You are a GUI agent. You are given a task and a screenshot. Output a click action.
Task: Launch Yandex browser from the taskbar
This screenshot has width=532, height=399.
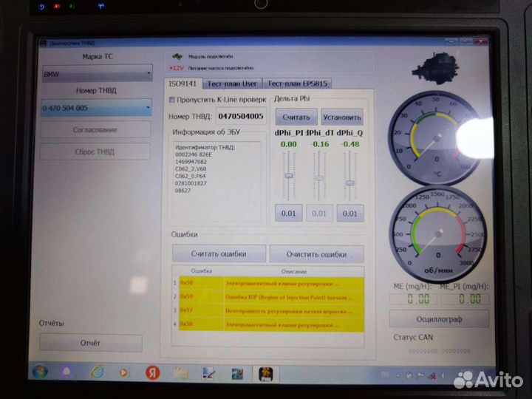153,372
